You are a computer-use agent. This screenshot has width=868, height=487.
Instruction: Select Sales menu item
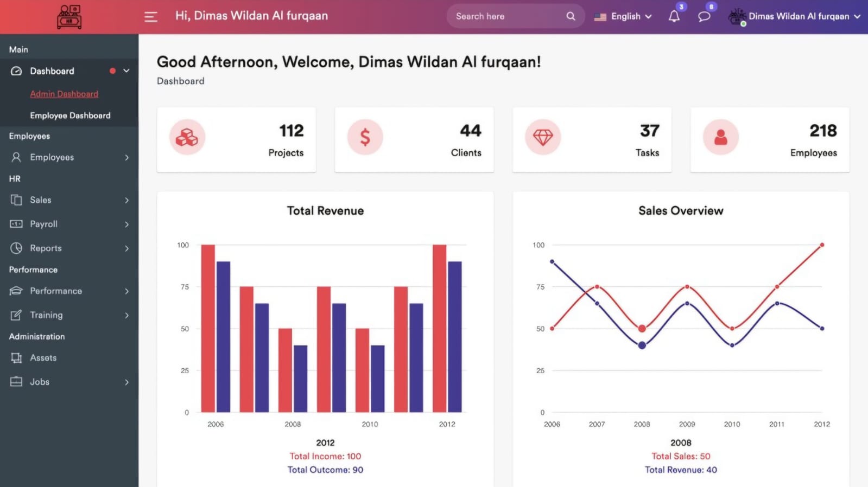pyautogui.click(x=69, y=200)
